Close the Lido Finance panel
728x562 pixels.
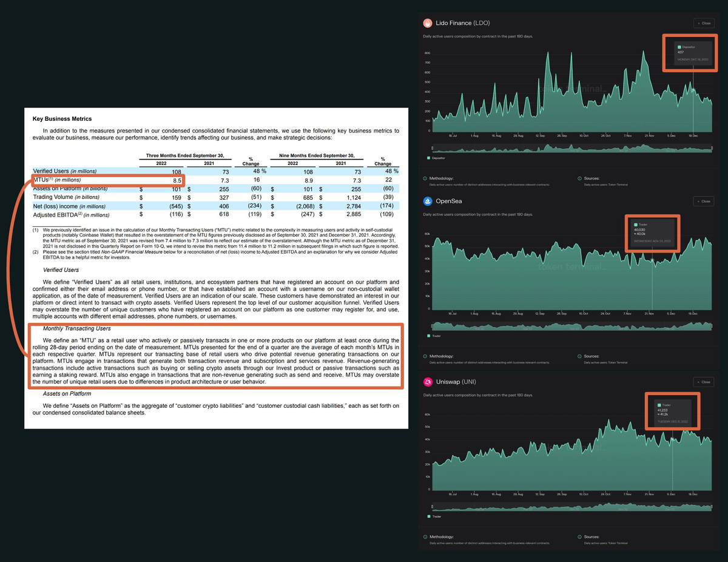point(704,23)
